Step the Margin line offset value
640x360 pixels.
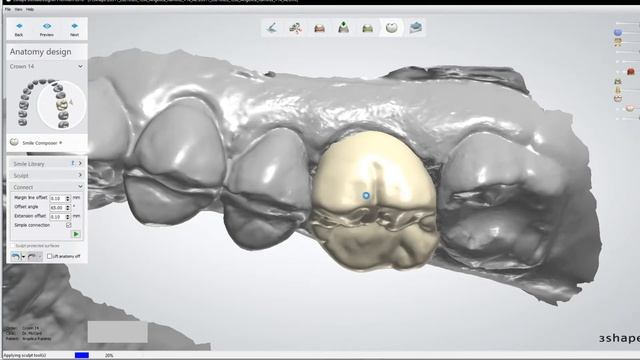coord(68,198)
